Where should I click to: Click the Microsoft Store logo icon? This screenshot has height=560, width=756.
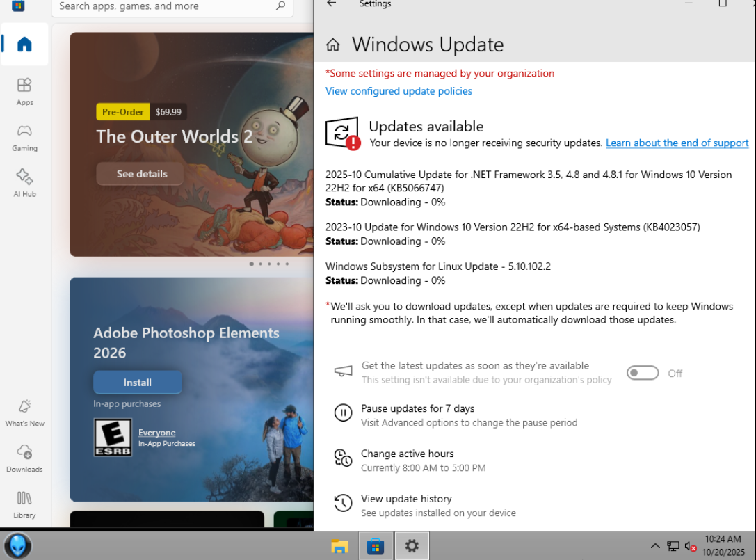[18, 6]
